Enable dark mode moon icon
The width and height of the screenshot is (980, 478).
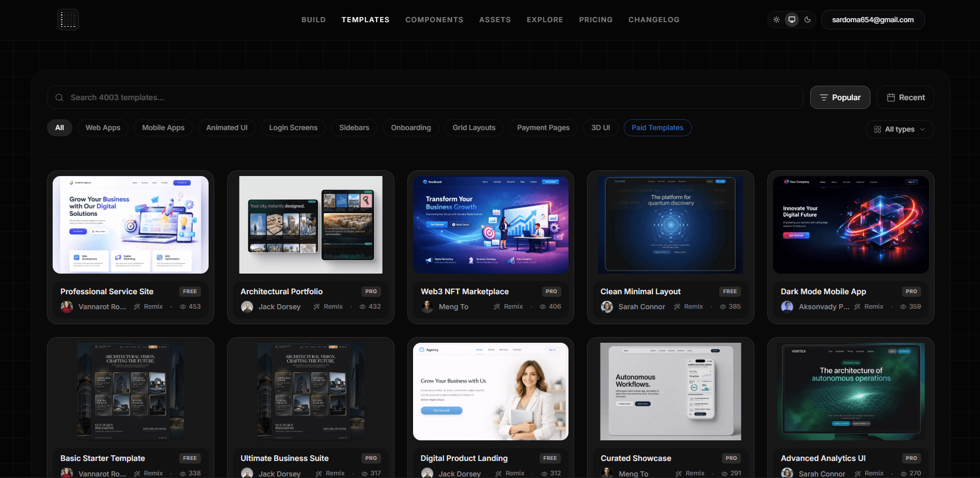(808, 20)
